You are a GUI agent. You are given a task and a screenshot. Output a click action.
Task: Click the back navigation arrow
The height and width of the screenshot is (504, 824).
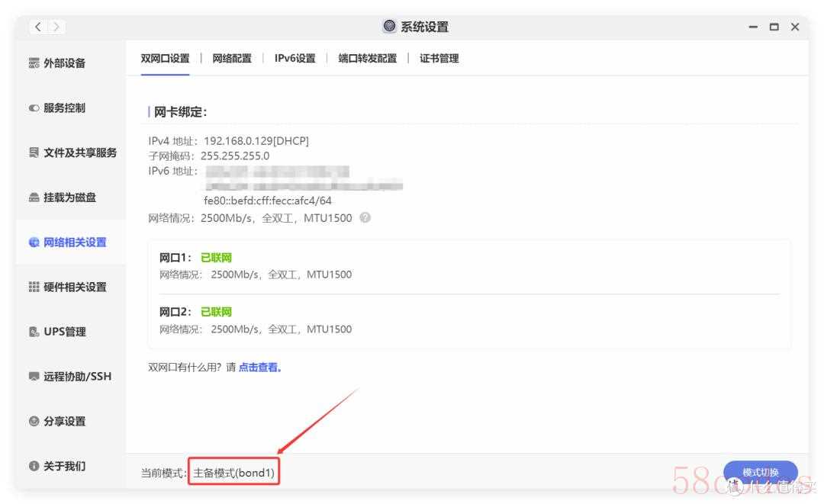pos(38,26)
